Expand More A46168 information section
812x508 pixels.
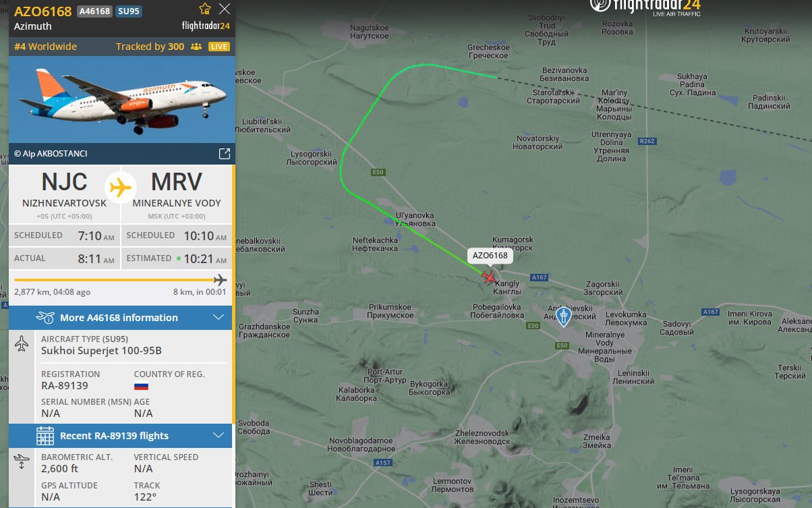120,318
